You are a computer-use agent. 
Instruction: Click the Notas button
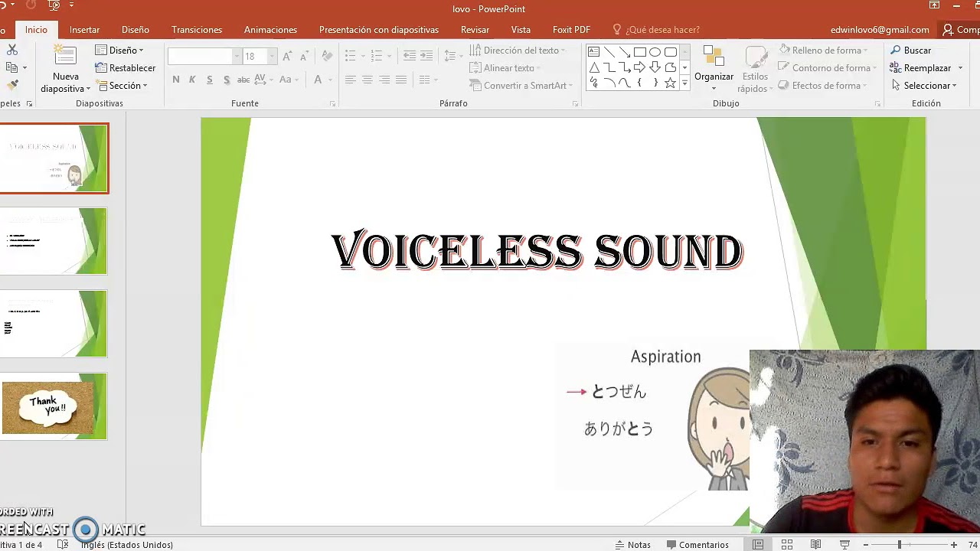pos(633,545)
